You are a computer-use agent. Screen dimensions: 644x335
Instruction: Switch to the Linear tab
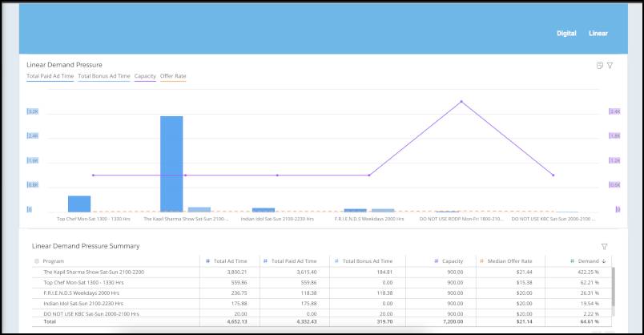point(598,34)
